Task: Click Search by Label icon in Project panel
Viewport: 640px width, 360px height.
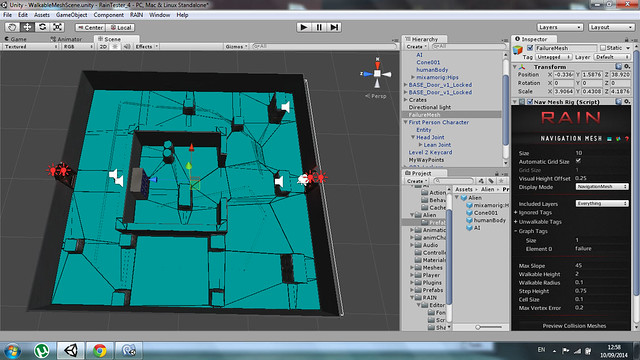Action: tap(491, 181)
